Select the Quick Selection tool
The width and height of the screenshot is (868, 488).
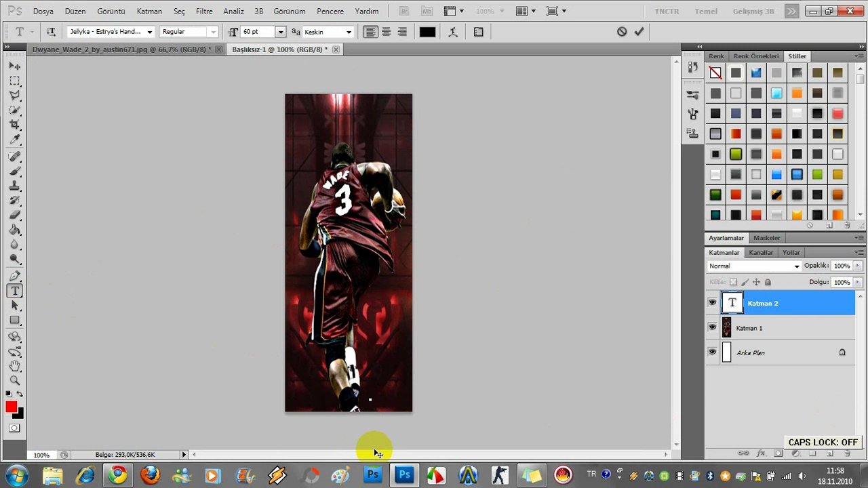[15, 110]
